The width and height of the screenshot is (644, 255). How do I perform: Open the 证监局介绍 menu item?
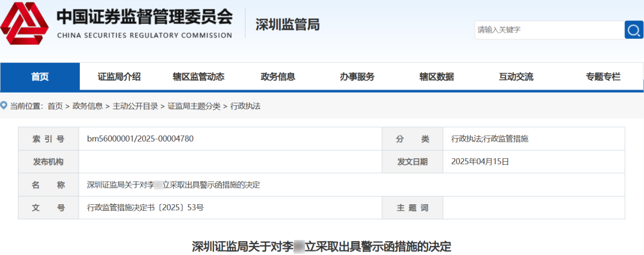(x=119, y=77)
